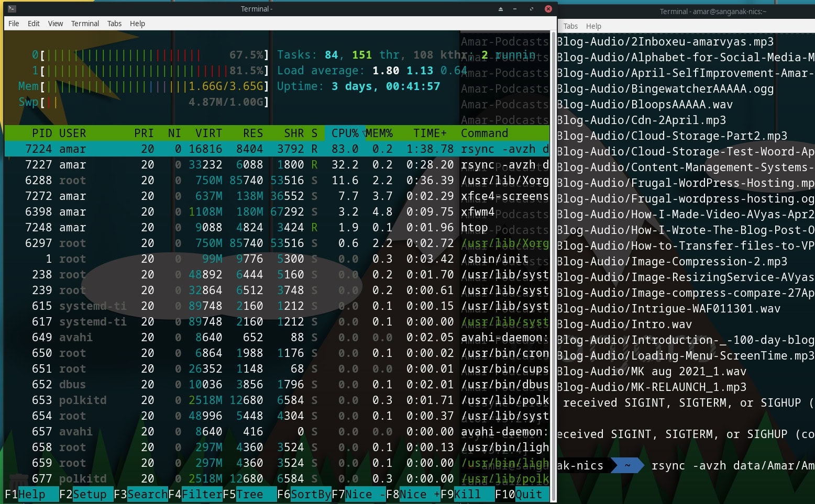The width and height of the screenshot is (815, 504).
Task: Click F10 Quit in htop footer
Action: (x=522, y=494)
